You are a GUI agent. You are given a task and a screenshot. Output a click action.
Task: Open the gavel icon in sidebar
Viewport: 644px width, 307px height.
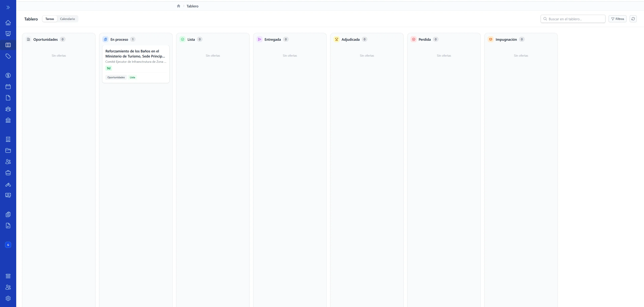(8, 185)
